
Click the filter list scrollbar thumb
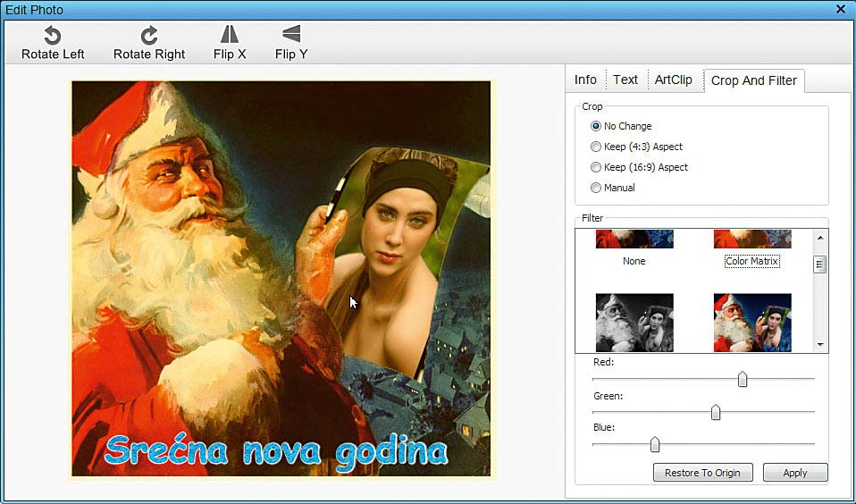point(820,265)
